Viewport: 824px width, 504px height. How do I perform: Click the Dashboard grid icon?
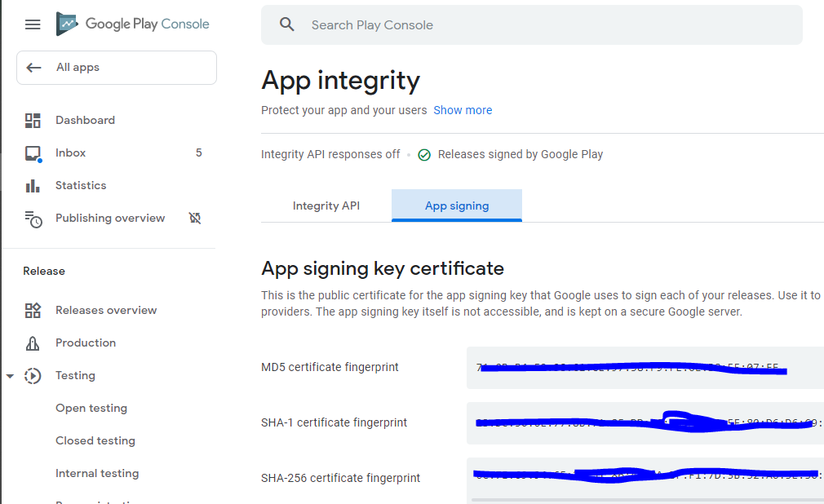coord(33,121)
